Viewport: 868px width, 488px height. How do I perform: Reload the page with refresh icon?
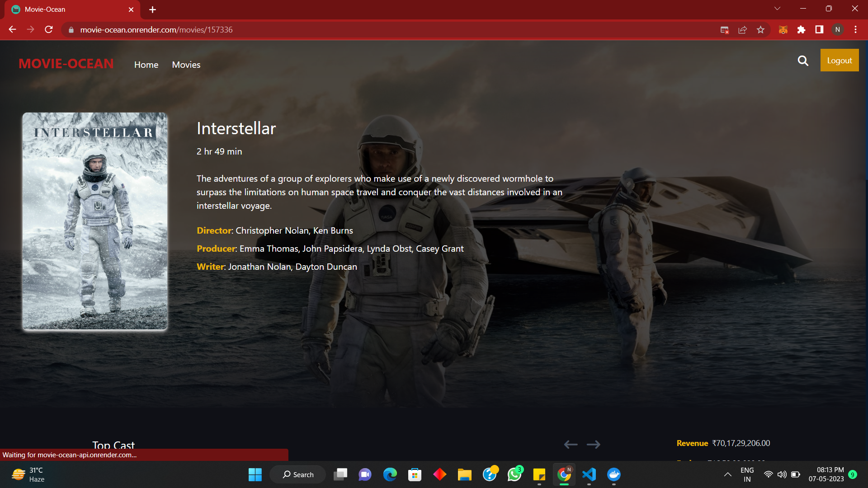click(49, 29)
